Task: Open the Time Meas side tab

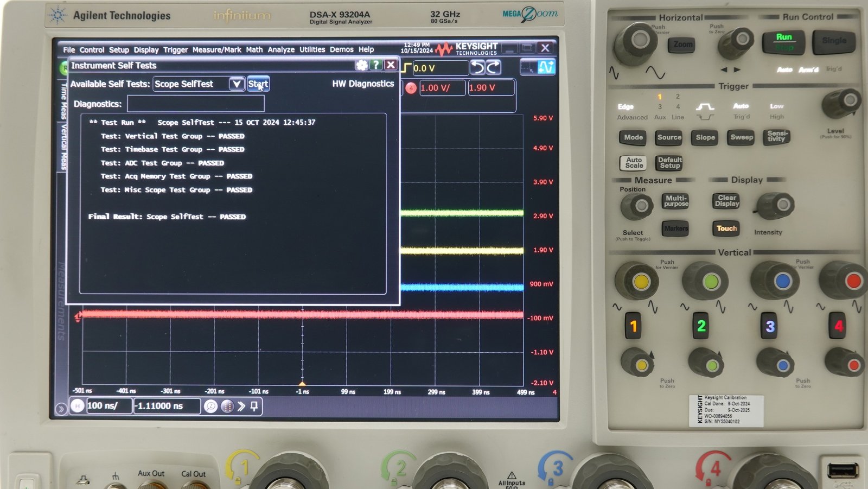Action: pos(63,101)
